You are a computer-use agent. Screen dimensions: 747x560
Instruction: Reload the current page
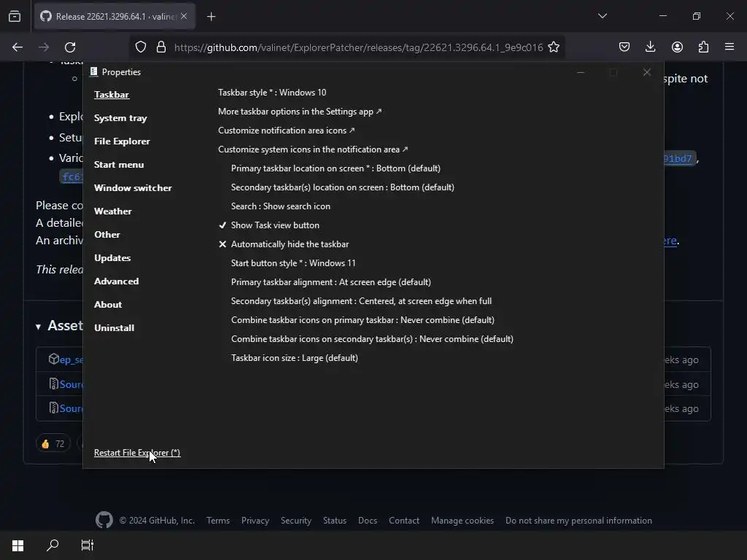click(70, 47)
